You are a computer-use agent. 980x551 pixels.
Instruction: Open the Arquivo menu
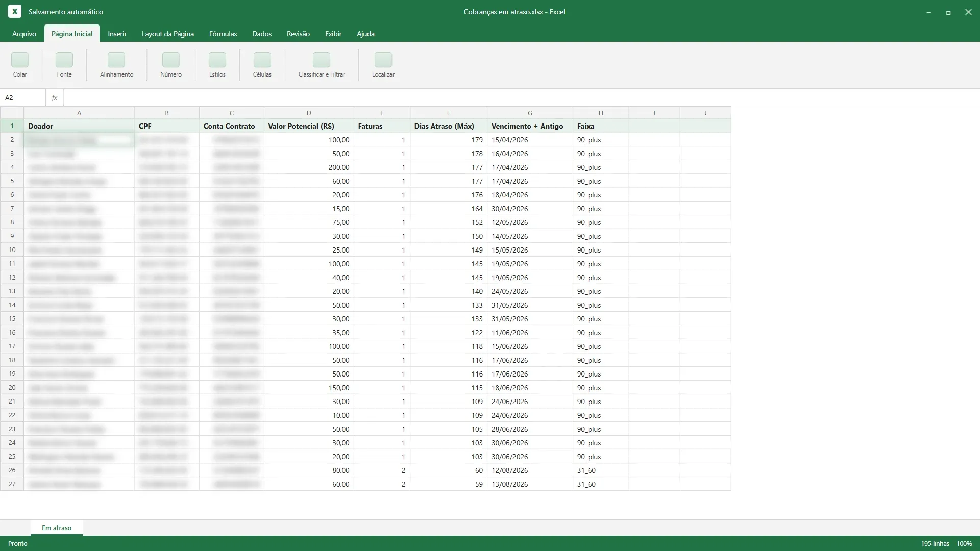(24, 34)
